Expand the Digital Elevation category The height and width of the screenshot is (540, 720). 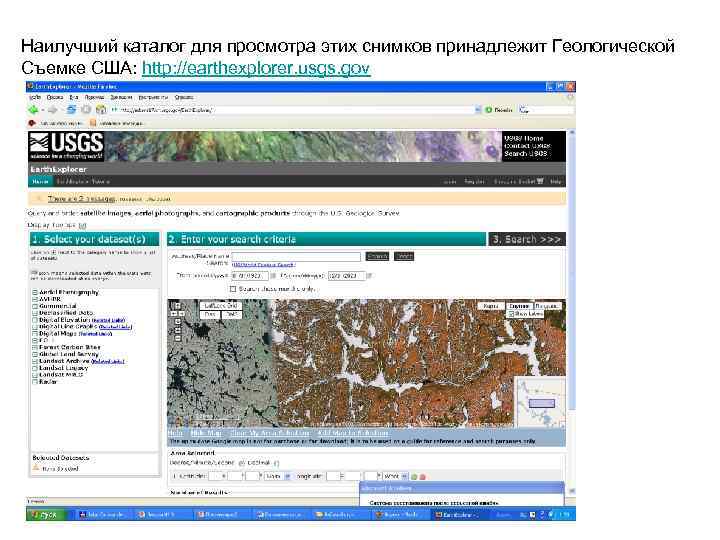coord(34,320)
